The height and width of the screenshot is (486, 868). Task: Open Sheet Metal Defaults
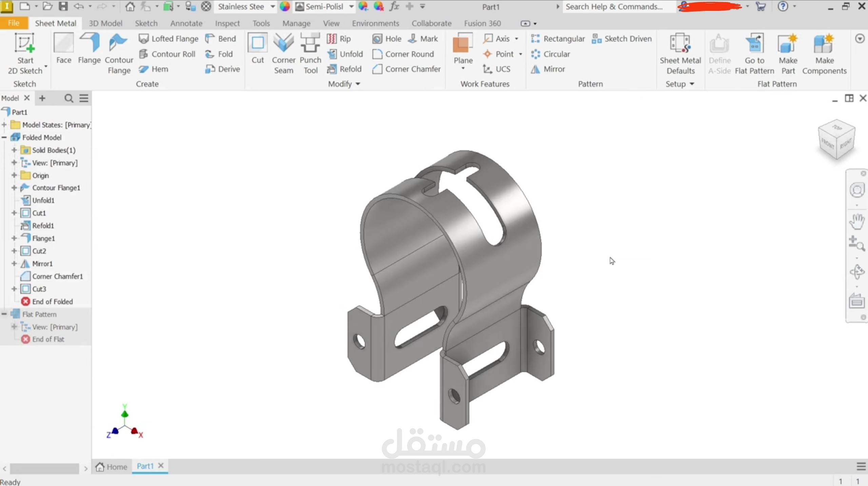tap(680, 54)
